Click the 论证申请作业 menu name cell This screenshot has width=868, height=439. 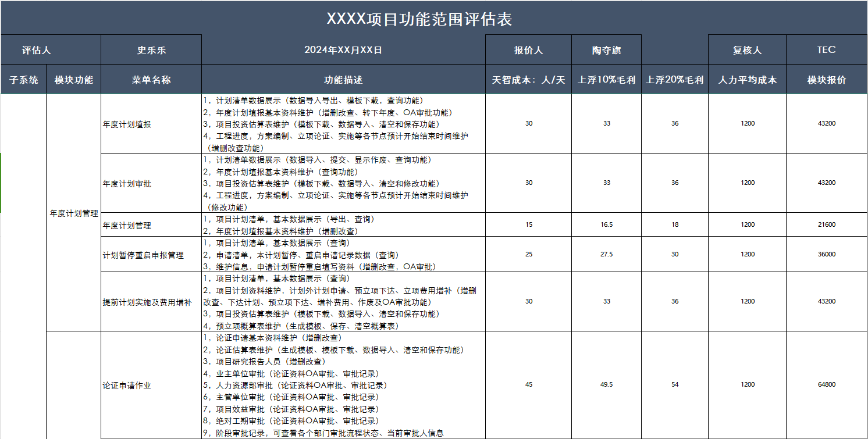tap(151, 385)
